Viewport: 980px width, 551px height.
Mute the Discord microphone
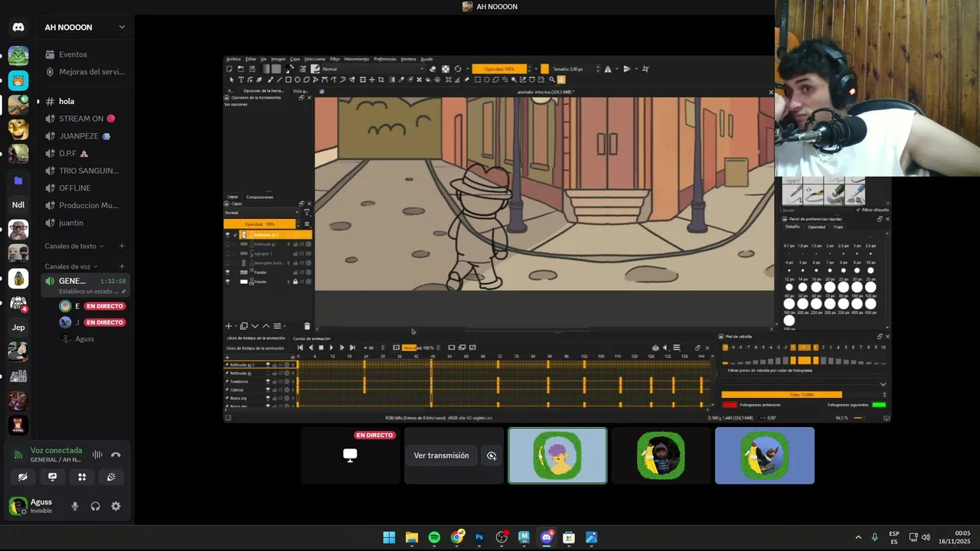point(74,506)
